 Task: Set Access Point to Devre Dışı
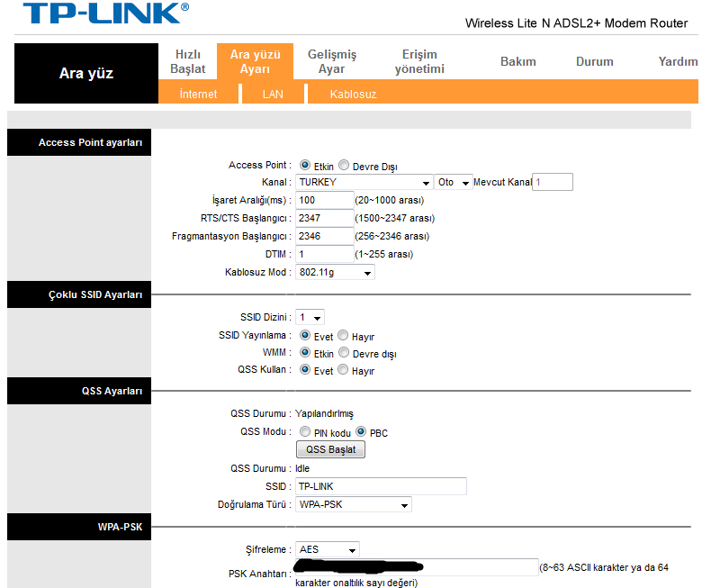(x=344, y=166)
